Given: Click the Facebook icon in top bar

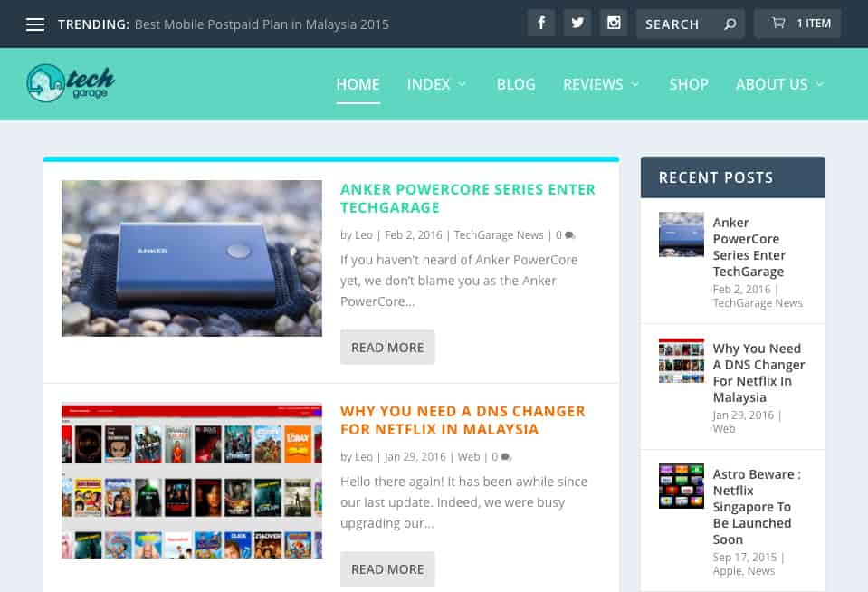Looking at the screenshot, I should tap(541, 24).
